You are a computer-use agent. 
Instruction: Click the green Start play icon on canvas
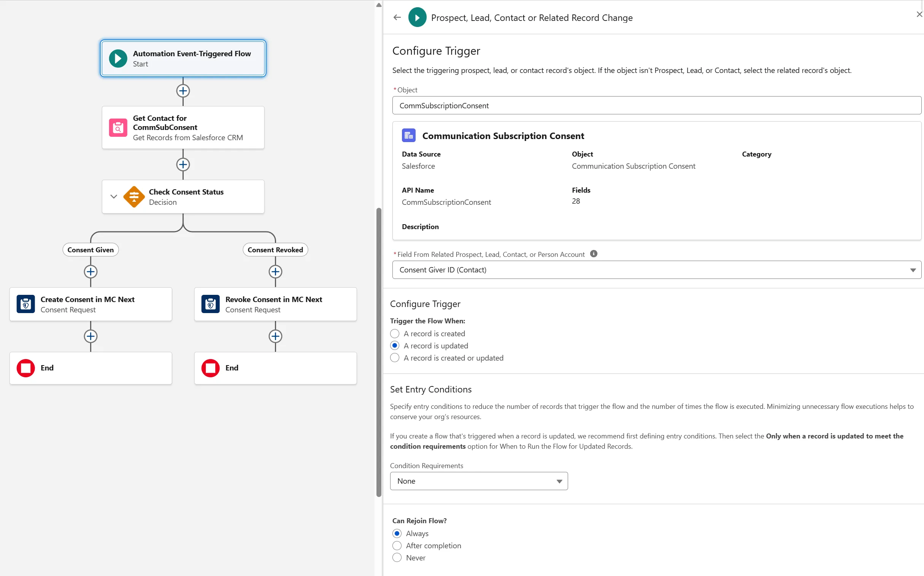118,59
